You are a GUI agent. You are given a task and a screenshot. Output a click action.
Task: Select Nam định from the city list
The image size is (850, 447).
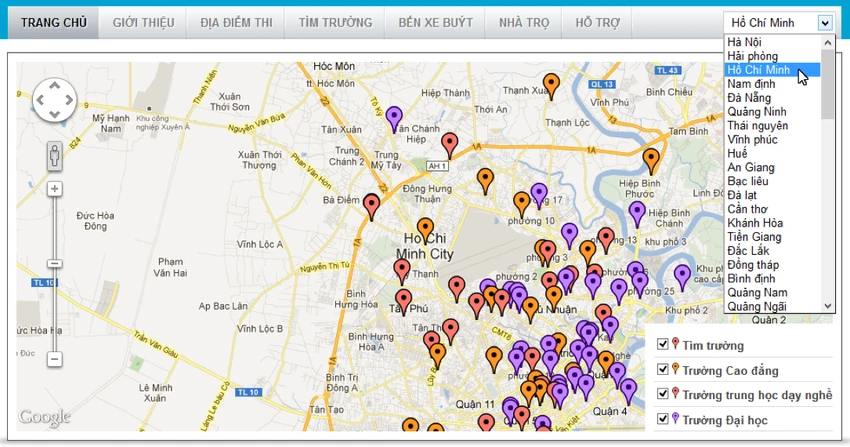[773, 84]
